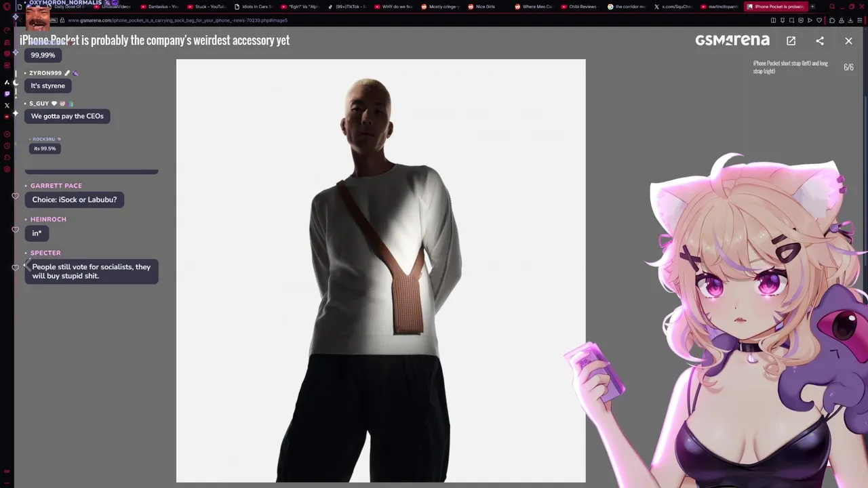
Task: Close the image gallery with the X
Action: [x=848, y=41]
